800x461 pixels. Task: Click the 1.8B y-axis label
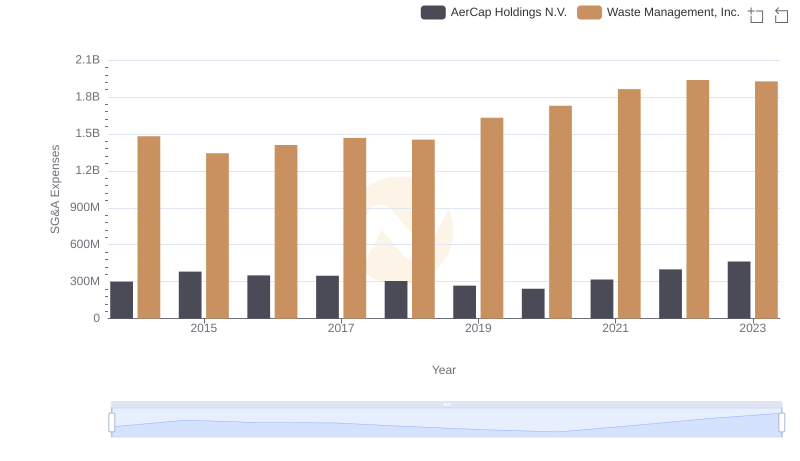coord(88,97)
